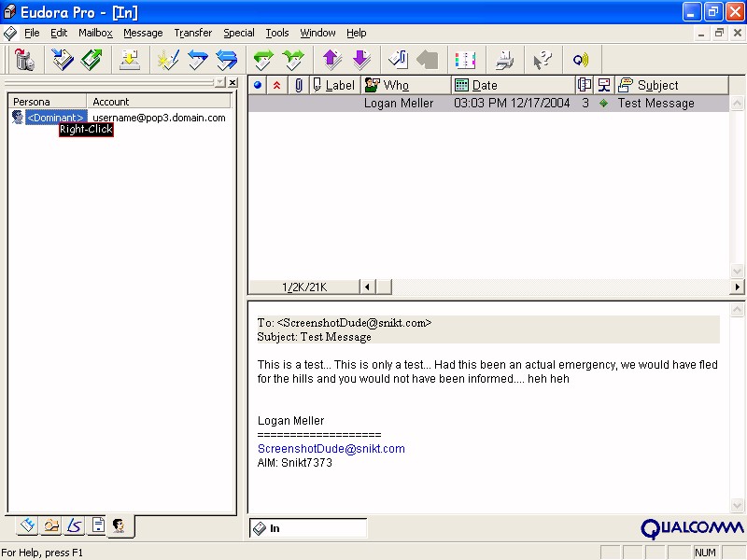Click the Reply toolbar icon
This screenshot has width=747, height=560.
[198, 60]
